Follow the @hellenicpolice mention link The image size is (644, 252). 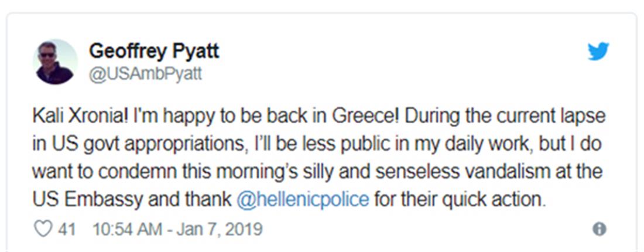pyautogui.click(x=303, y=199)
